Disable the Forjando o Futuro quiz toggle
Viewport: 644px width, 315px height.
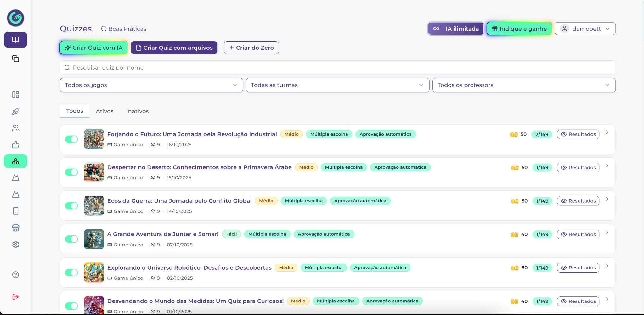point(71,139)
